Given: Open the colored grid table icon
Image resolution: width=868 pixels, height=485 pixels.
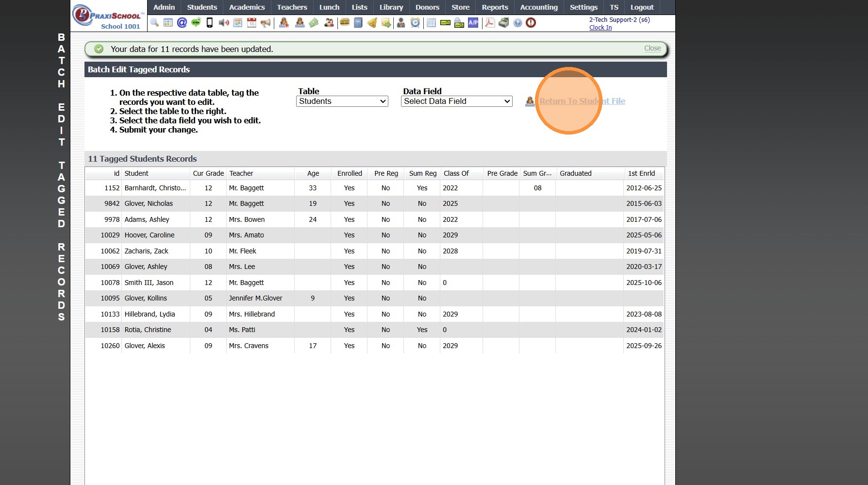Looking at the screenshot, I should (168, 23).
